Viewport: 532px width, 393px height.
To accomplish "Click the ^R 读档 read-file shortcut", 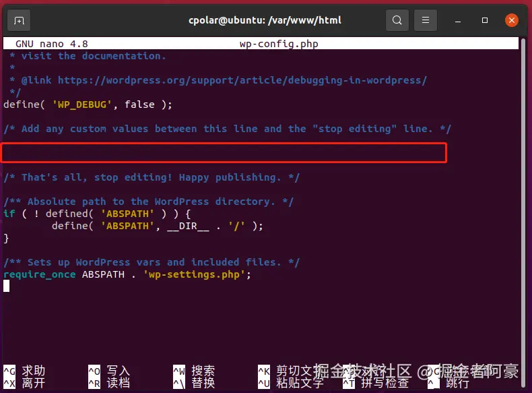I will click(109, 383).
